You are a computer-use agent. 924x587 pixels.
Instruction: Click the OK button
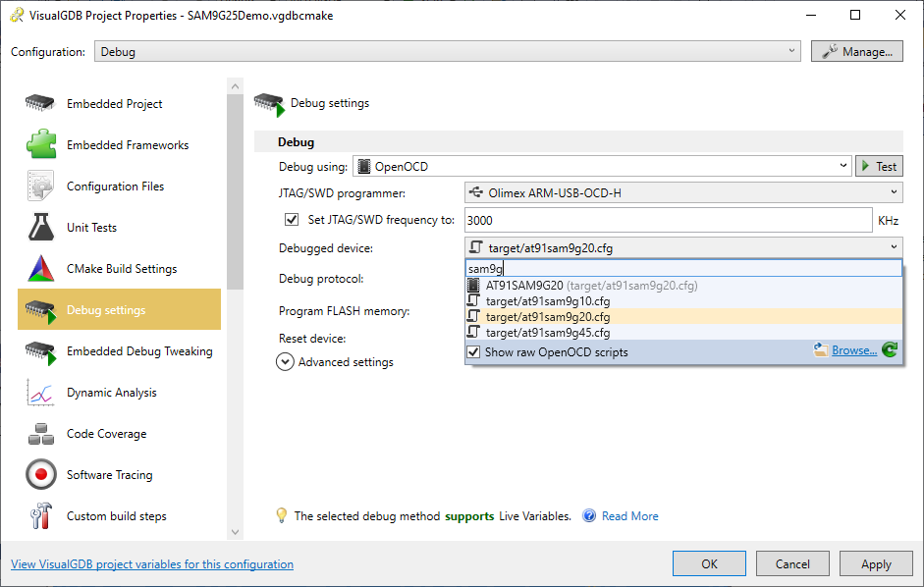click(710, 564)
